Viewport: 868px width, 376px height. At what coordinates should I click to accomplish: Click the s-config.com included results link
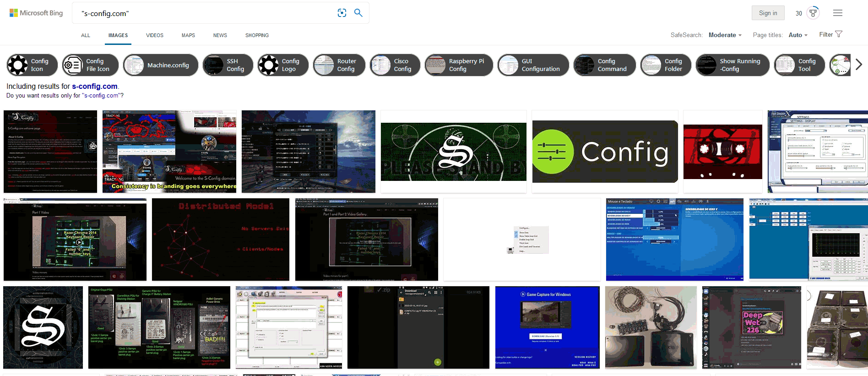point(95,86)
